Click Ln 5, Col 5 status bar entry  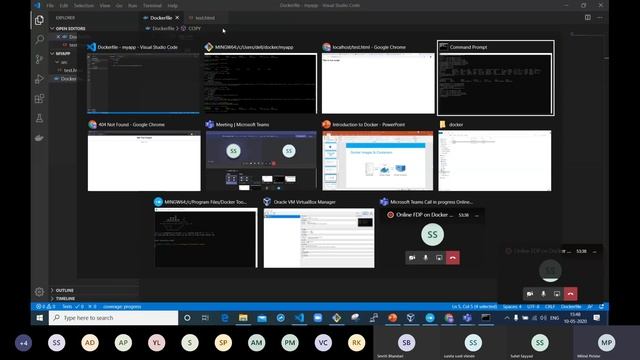474,307
